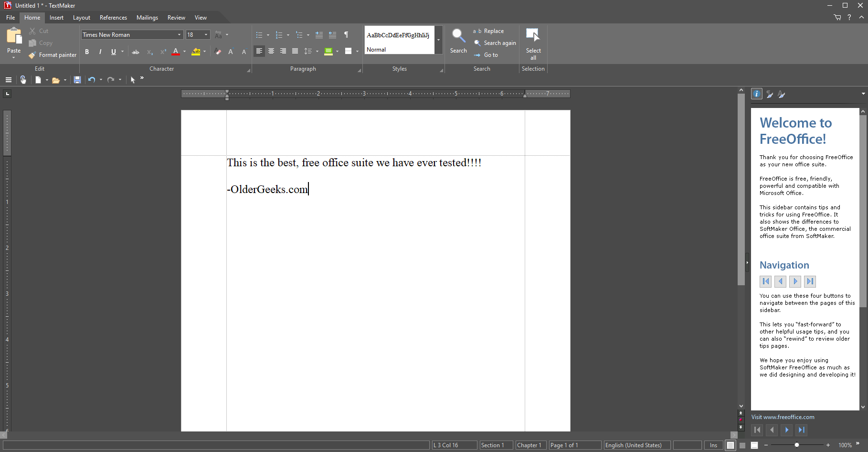Click the Undo arrow icon
This screenshot has width=868, height=452.
pos(92,80)
